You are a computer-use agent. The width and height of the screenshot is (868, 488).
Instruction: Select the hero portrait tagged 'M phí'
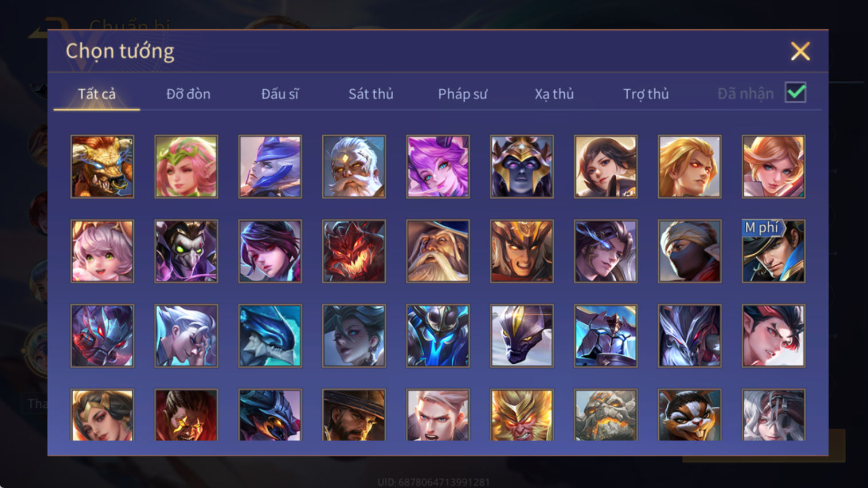click(x=773, y=251)
